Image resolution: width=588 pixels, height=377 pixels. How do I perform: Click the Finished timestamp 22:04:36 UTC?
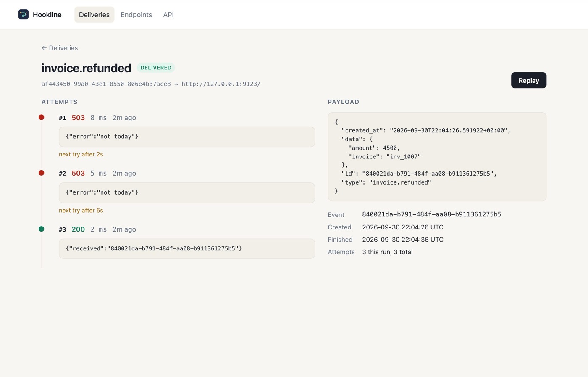pos(403,240)
